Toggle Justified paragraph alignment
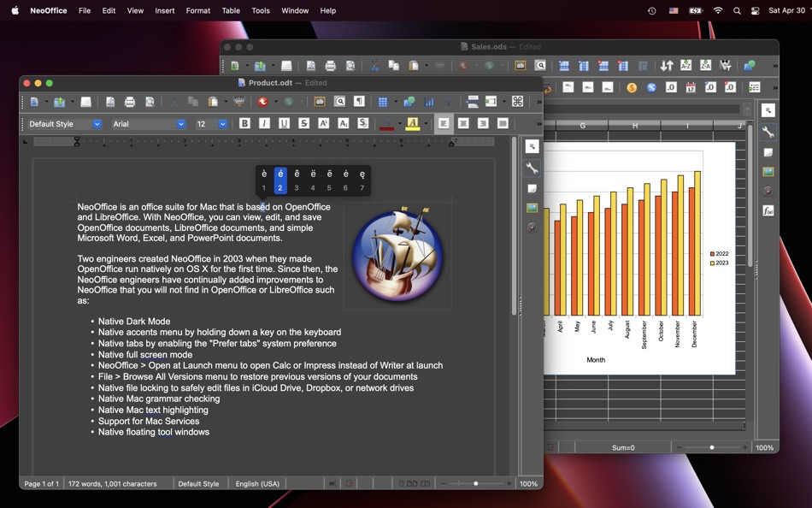 [x=503, y=123]
